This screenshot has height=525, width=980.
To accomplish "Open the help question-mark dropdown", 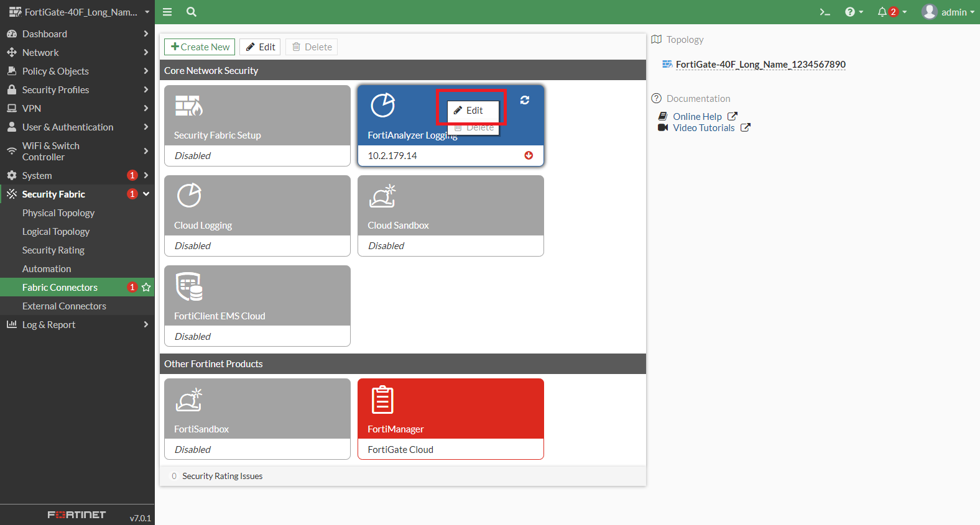I will [x=854, y=12].
